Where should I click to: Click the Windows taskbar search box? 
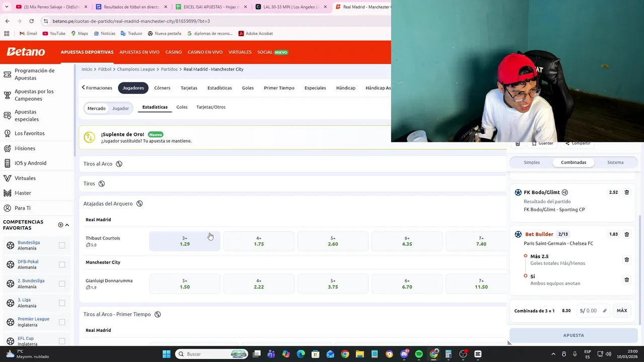click(211, 354)
